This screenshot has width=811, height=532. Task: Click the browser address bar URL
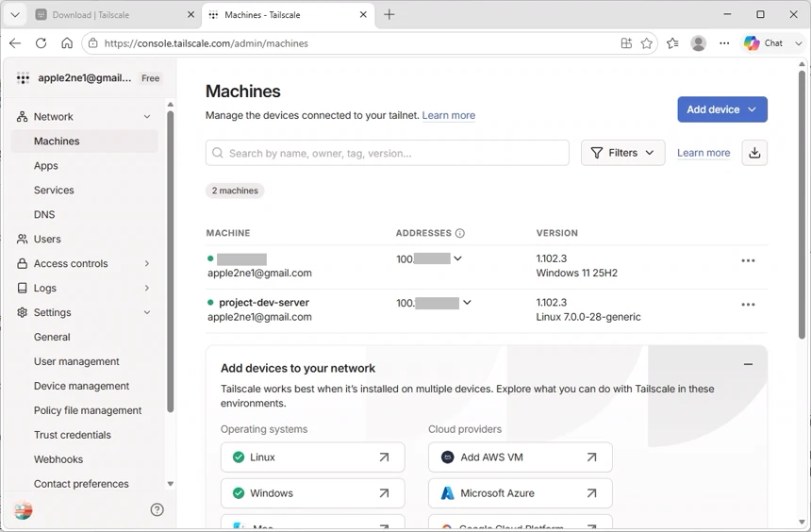(x=207, y=43)
